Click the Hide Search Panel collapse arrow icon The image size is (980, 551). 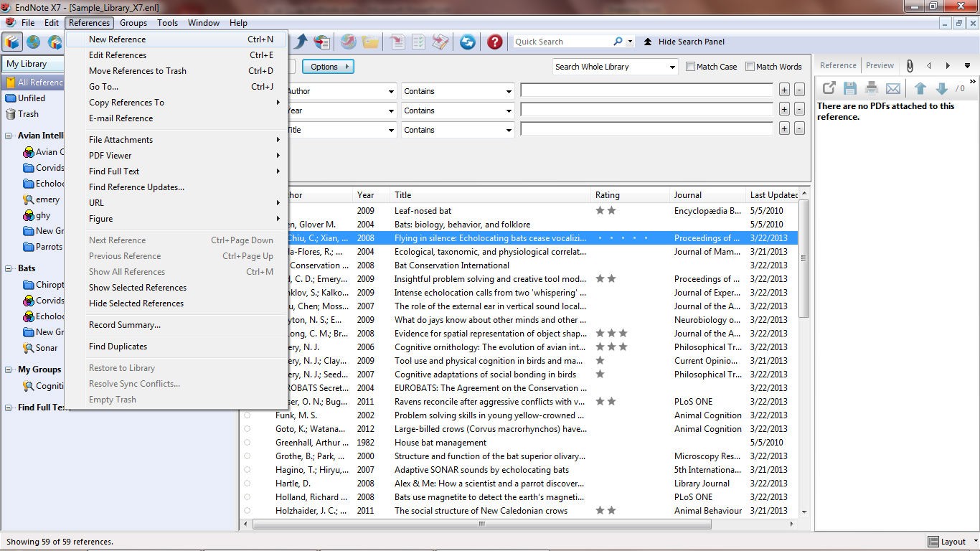[x=648, y=42]
